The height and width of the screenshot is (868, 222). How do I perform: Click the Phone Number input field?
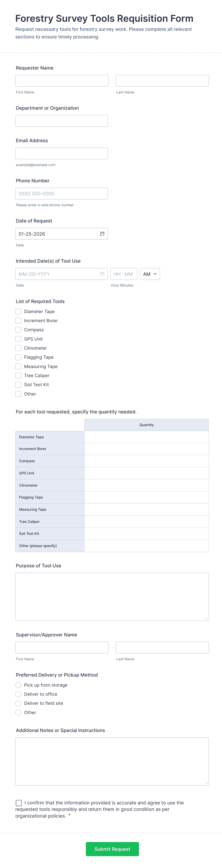(x=62, y=193)
